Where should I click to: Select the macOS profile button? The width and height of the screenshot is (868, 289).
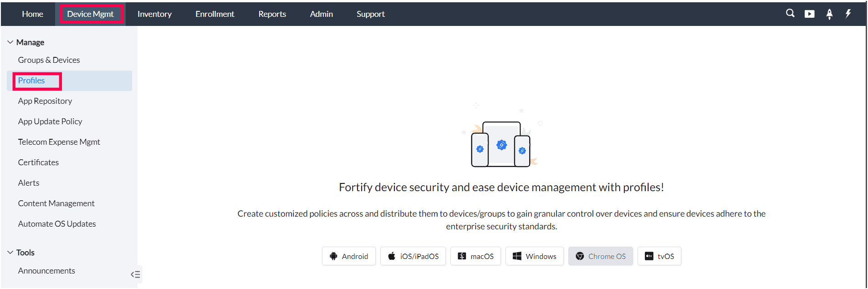click(x=475, y=256)
